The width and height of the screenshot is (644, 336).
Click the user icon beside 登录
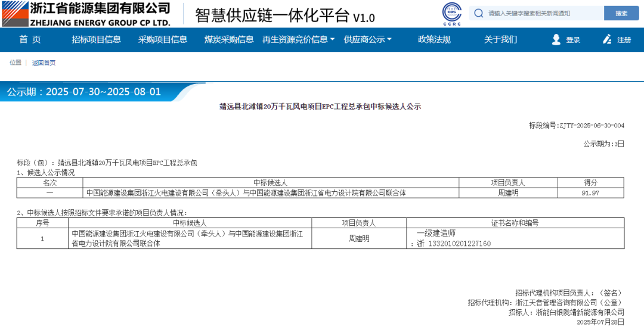556,40
